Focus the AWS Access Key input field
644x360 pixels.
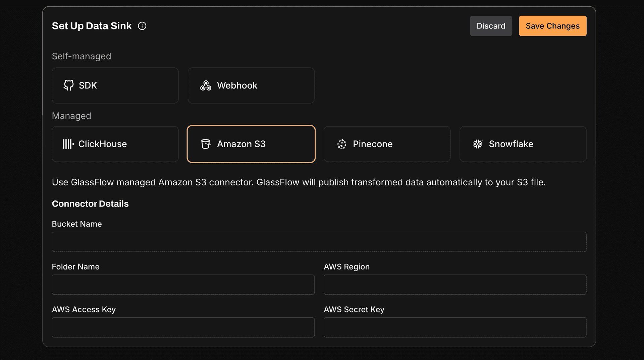click(183, 327)
